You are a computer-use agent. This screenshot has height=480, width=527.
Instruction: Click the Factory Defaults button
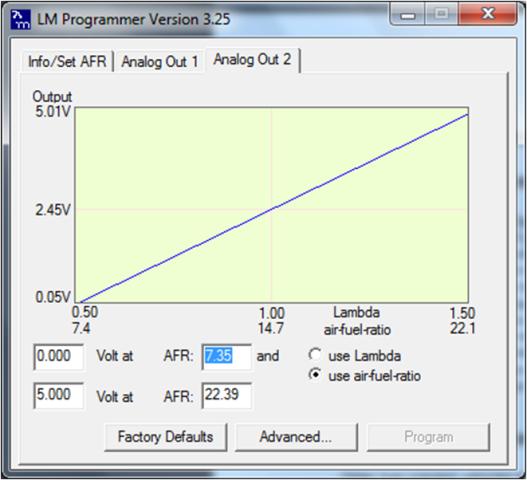point(165,437)
